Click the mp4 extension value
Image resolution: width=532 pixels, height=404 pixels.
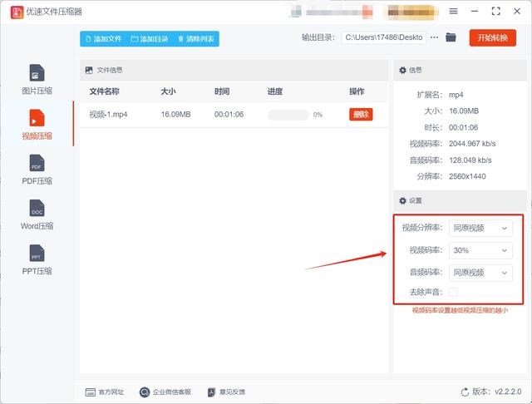[456, 95]
